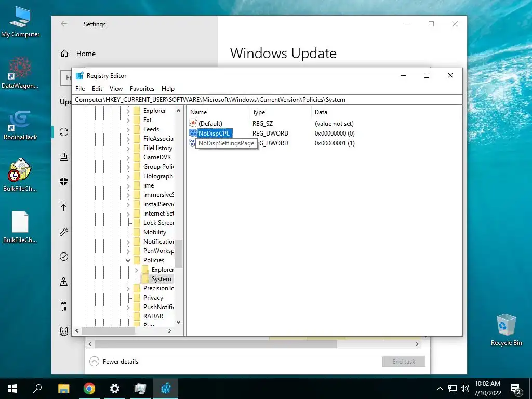Open Activation checkmark icon in Settings sidebar
532x399 pixels.
(64, 257)
